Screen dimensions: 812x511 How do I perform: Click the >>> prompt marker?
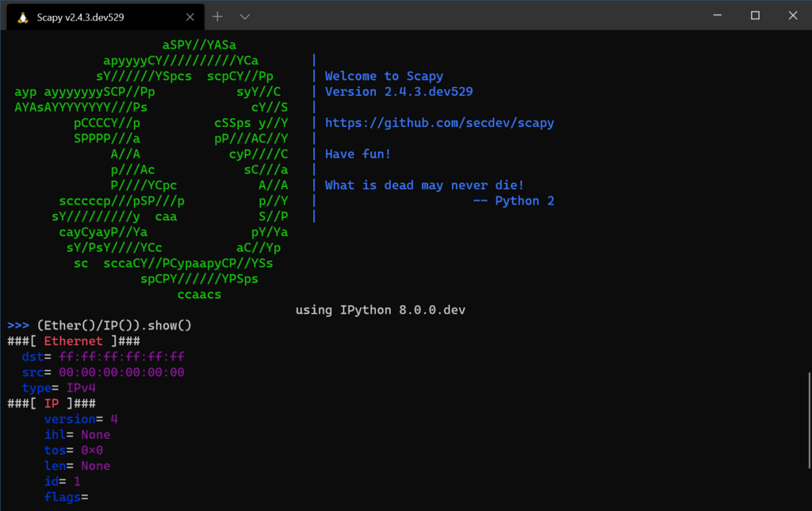point(18,326)
